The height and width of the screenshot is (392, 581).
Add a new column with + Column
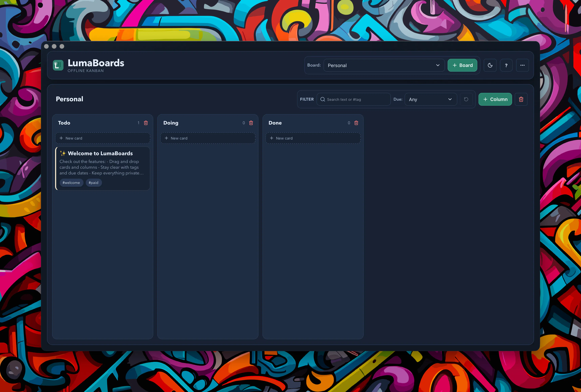[x=495, y=99]
